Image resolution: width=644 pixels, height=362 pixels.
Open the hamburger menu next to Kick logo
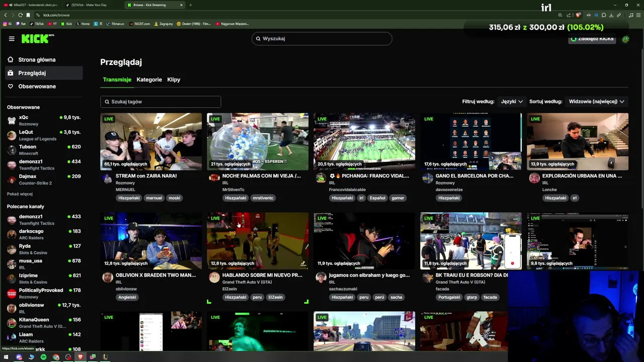[12, 39]
